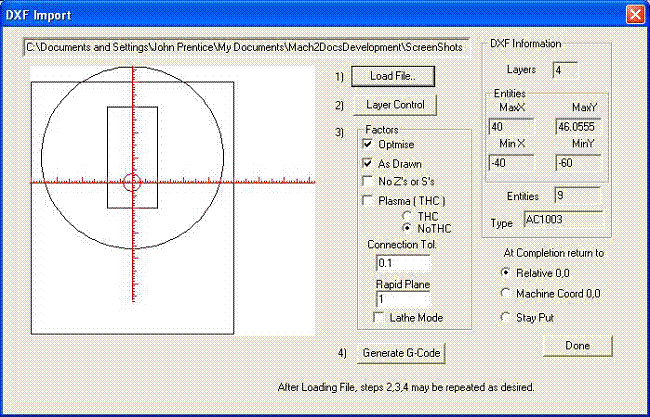Click the Min X value field
This screenshot has height=417, width=650.
[512, 163]
